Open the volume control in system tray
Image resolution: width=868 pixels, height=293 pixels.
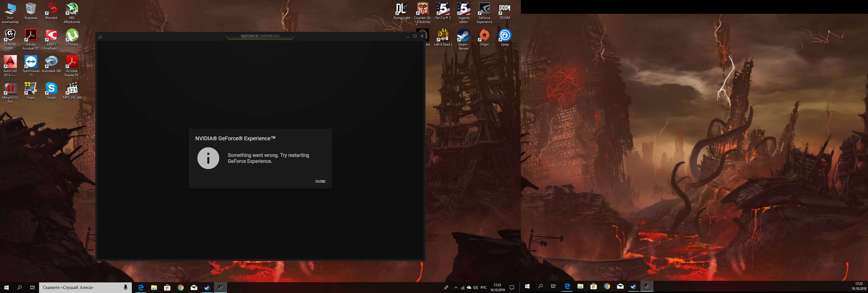click(x=475, y=288)
